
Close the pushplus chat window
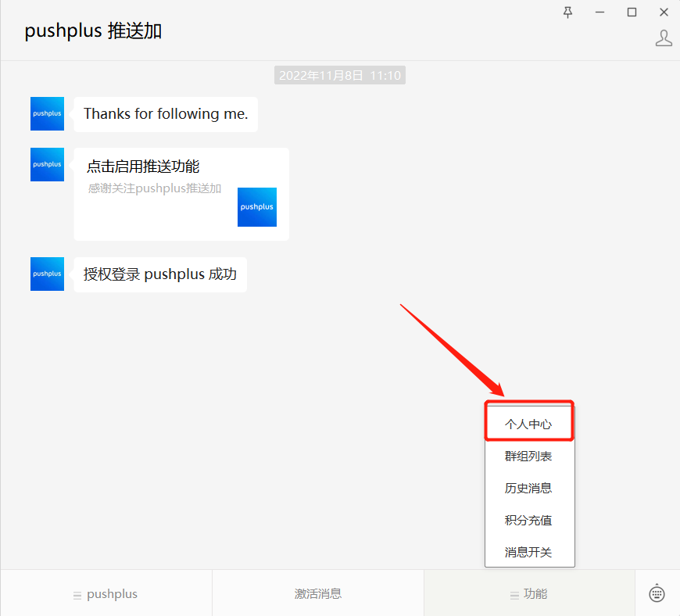click(664, 13)
